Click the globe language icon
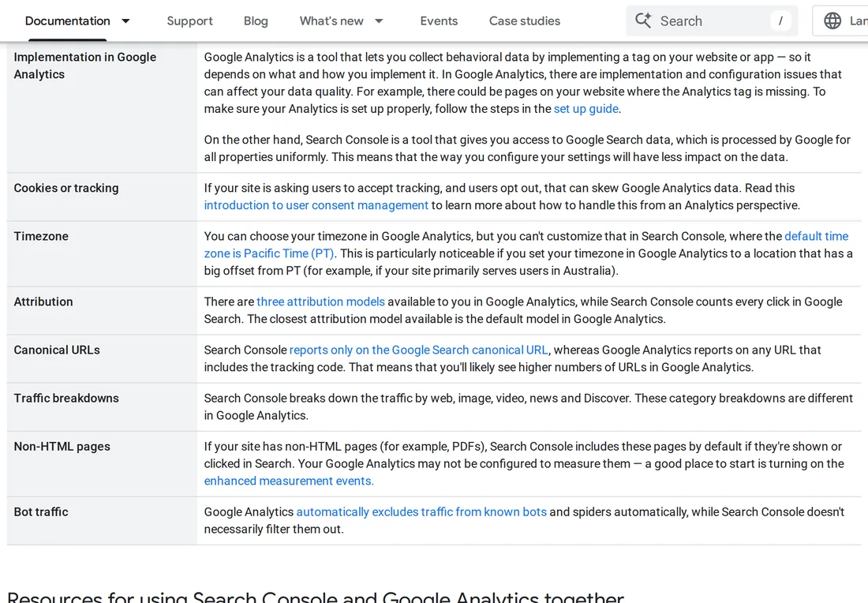This screenshot has height=603, width=868. (832, 21)
